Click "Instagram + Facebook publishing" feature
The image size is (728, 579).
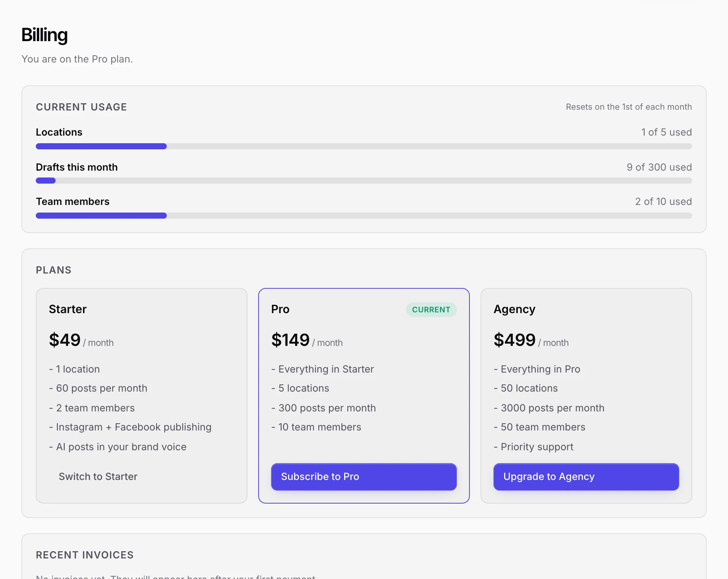(130, 427)
